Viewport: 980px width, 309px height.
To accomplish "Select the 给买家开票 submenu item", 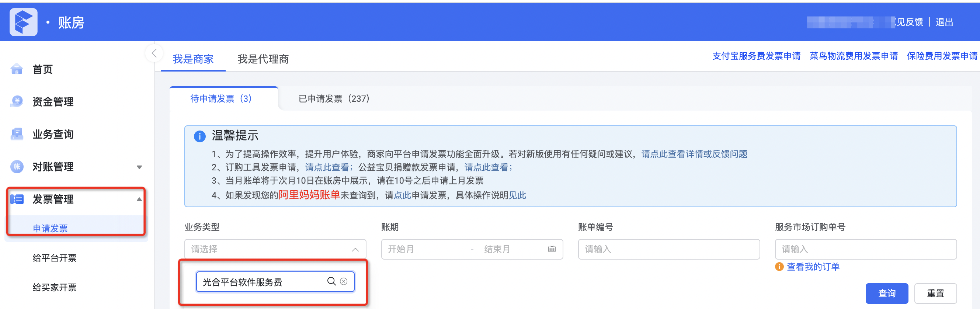I will point(55,287).
